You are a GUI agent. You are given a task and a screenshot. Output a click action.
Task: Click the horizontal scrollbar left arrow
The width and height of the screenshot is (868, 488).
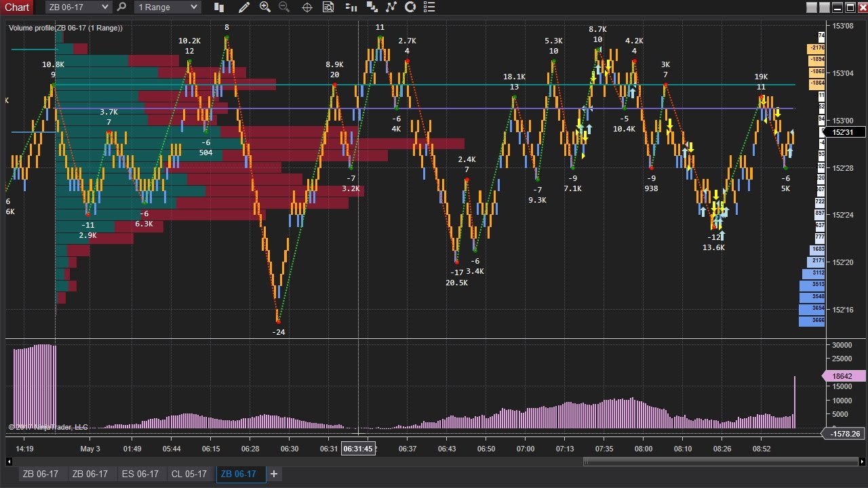click(x=9, y=462)
